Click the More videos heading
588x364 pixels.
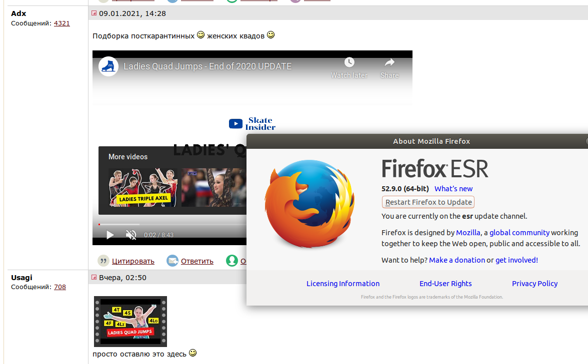[128, 157]
